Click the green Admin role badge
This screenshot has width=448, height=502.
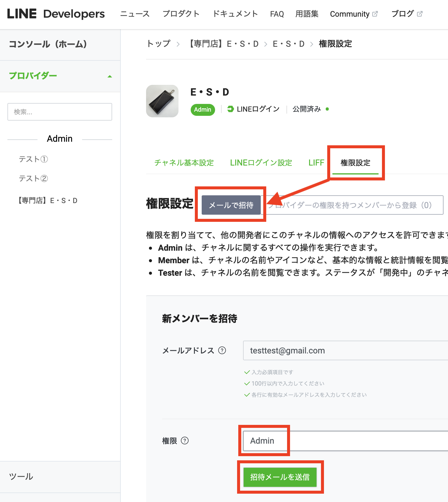coord(203,110)
